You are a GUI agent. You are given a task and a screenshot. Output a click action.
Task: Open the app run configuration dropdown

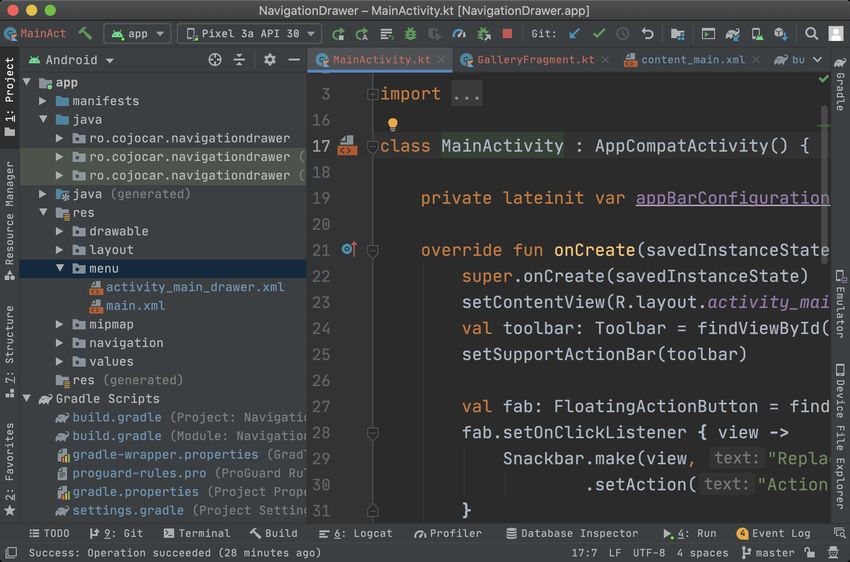coord(137,34)
